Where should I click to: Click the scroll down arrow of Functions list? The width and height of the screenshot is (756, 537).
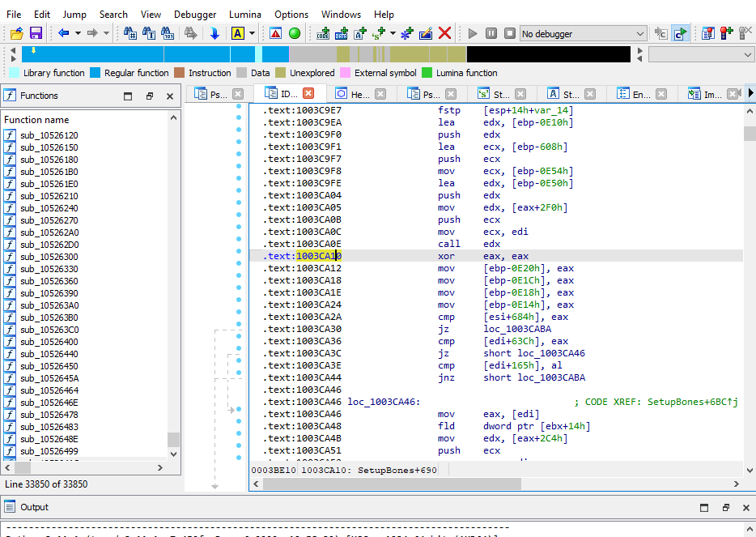tap(173, 454)
